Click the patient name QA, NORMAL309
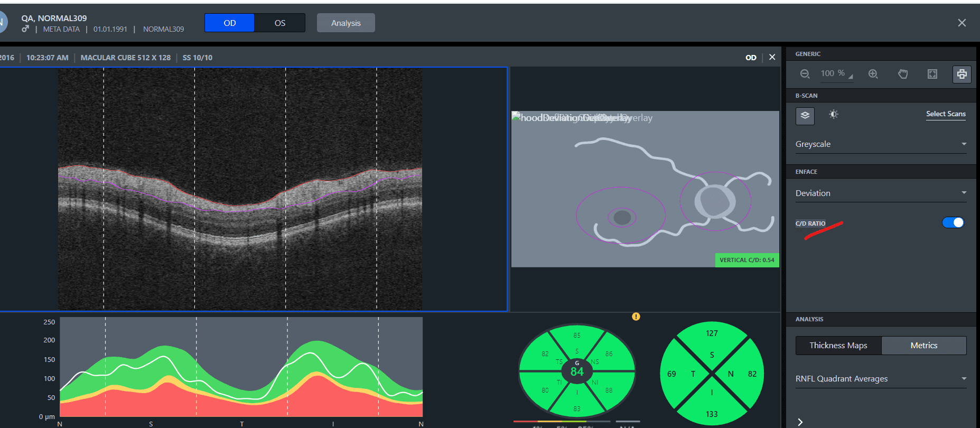The image size is (980, 428). 54,18
